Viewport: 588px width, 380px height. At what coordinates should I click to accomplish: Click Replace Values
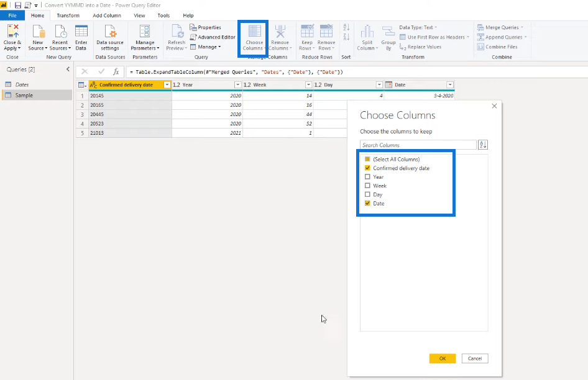420,47
